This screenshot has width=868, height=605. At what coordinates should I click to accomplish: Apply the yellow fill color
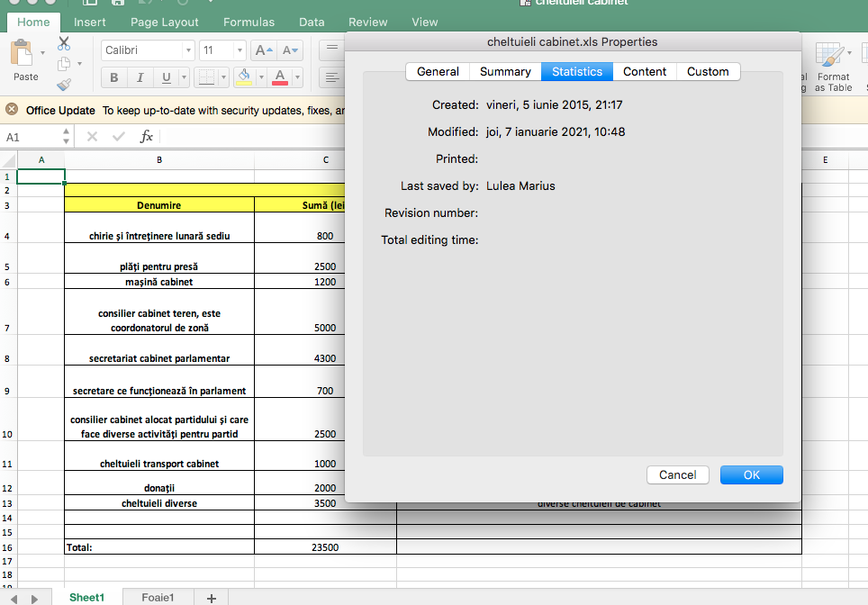pos(244,77)
